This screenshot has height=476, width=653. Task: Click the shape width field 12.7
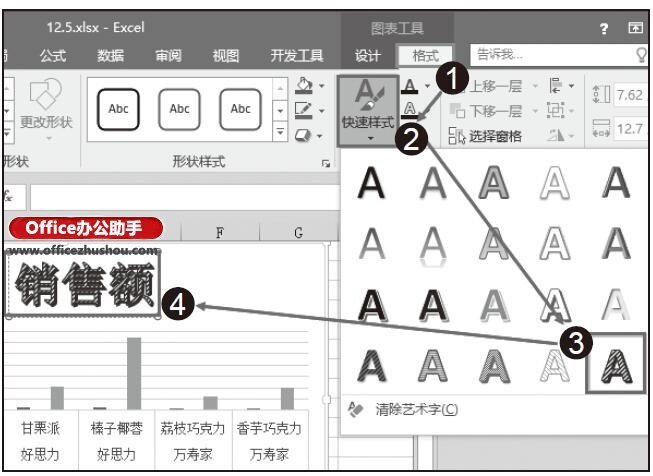click(x=631, y=129)
